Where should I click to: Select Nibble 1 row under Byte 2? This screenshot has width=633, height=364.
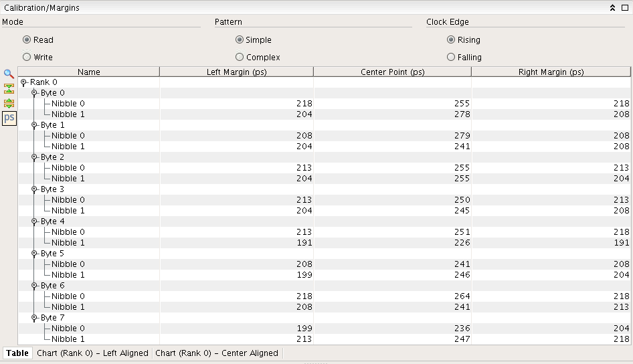coord(68,179)
